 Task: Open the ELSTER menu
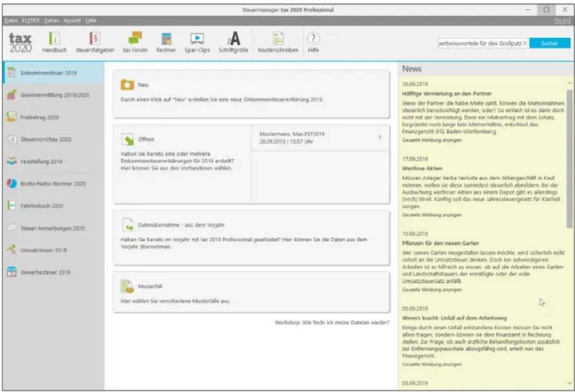coord(31,20)
